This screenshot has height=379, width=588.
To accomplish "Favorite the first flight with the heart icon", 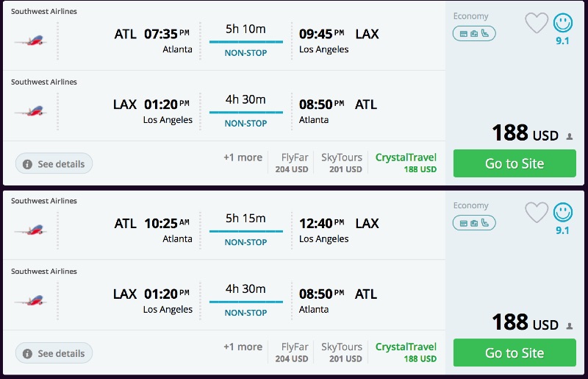I will 537,24.
